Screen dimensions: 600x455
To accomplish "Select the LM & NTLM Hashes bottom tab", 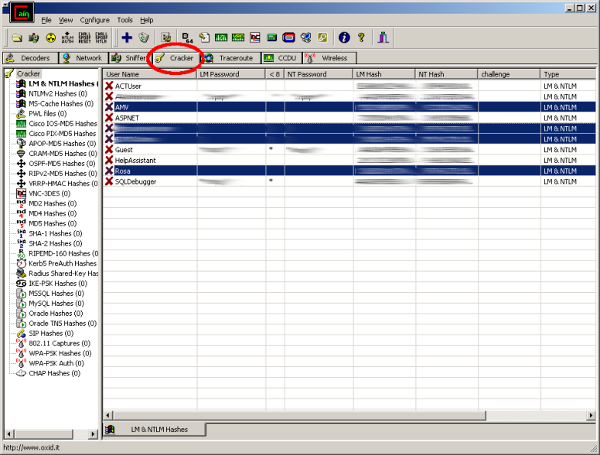I will (155, 429).
